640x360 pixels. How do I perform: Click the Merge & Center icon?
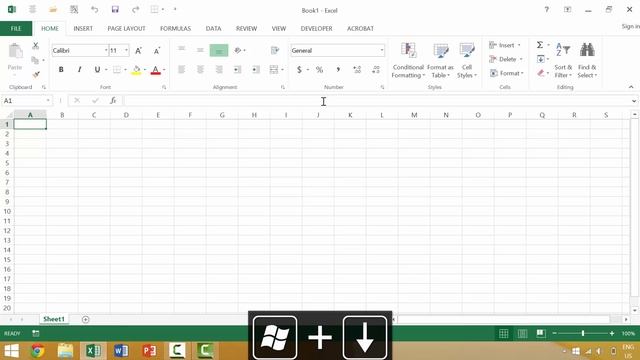[x=274, y=70]
